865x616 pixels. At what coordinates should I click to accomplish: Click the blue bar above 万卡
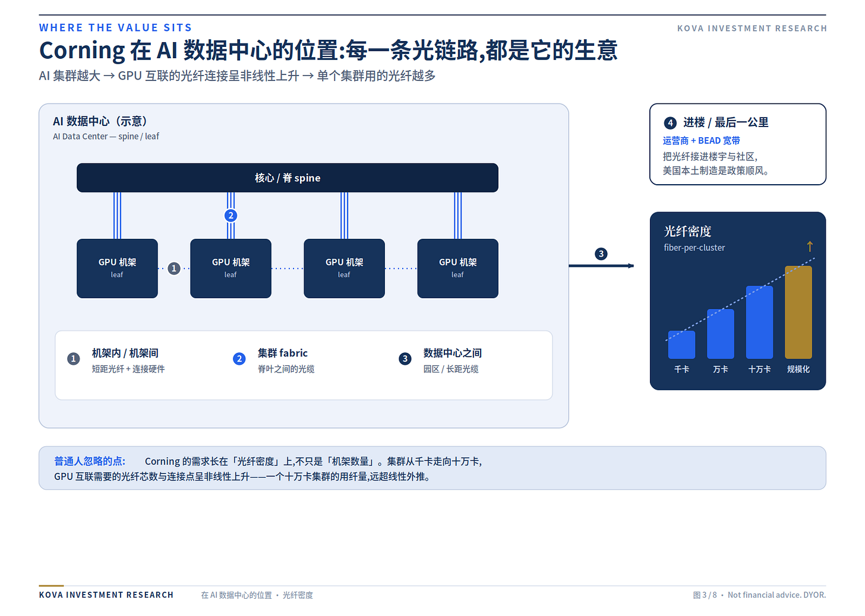[720, 334]
